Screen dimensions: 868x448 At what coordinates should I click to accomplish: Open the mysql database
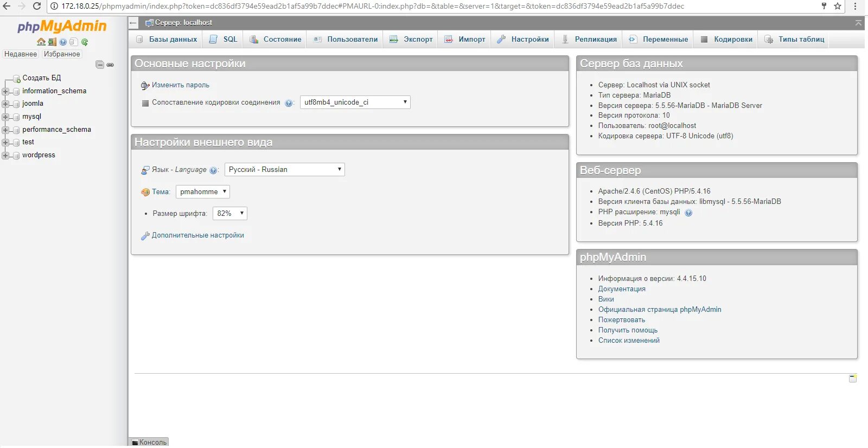[x=31, y=117]
